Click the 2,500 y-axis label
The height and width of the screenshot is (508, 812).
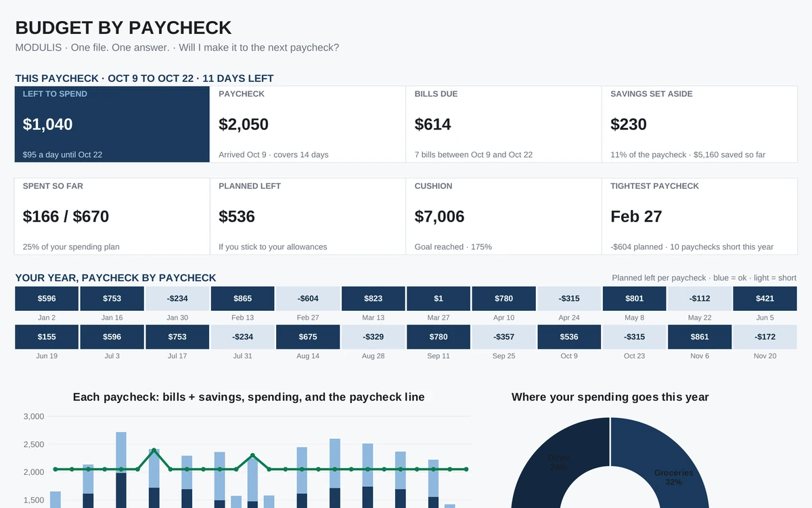34,444
